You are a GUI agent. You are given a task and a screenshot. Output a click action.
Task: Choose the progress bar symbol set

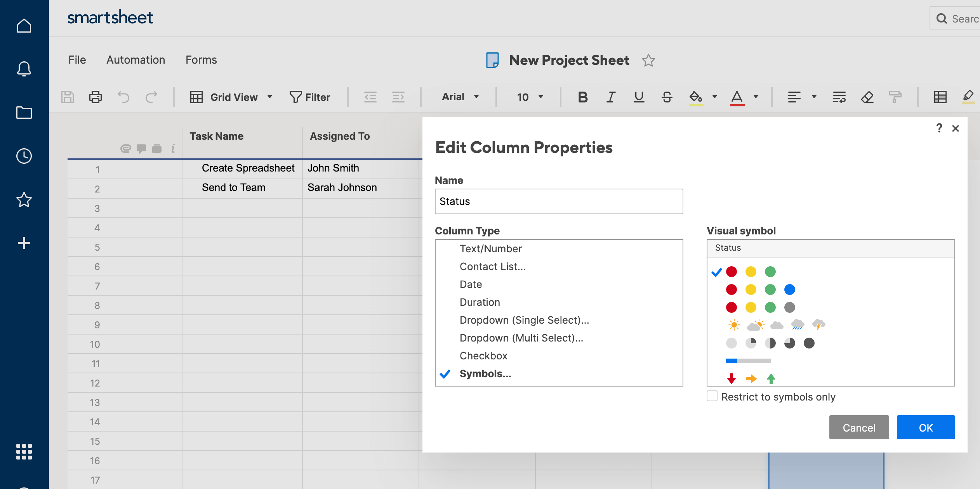[748, 361]
